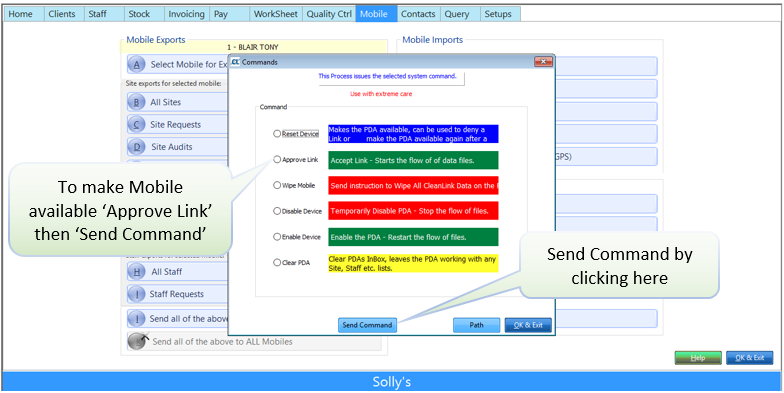This screenshot has height=393, width=784.
Task: Click the H icon beside All Staff
Action: [136, 272]
